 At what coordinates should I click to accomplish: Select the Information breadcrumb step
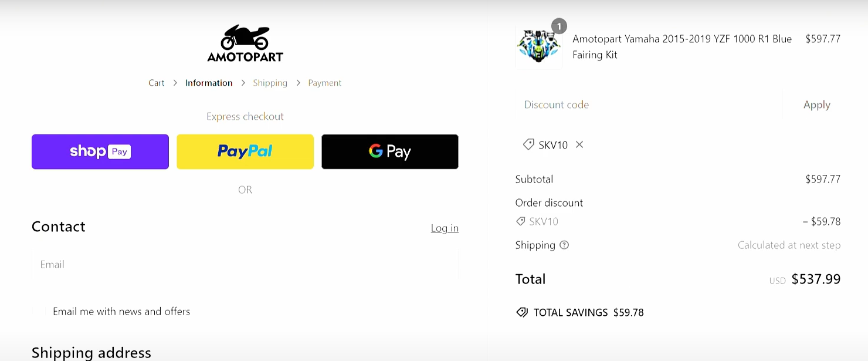(209, 83)
